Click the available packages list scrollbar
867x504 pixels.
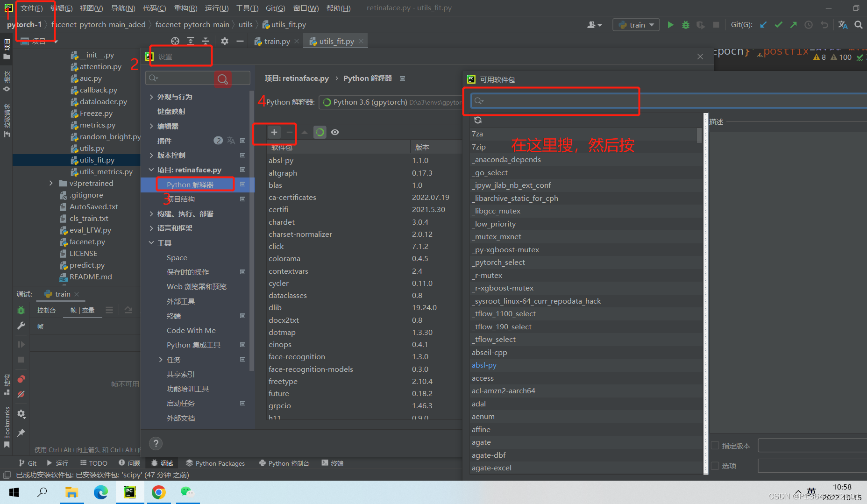point(699,136)
